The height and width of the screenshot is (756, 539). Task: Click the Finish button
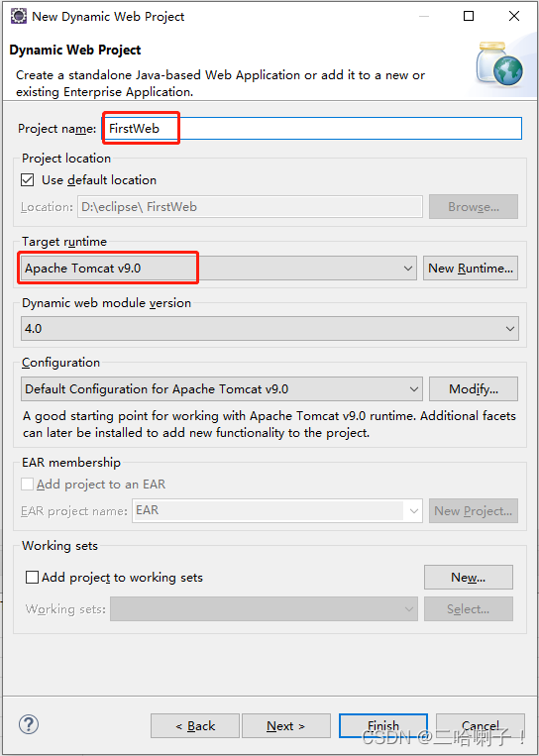click(383, 726)
